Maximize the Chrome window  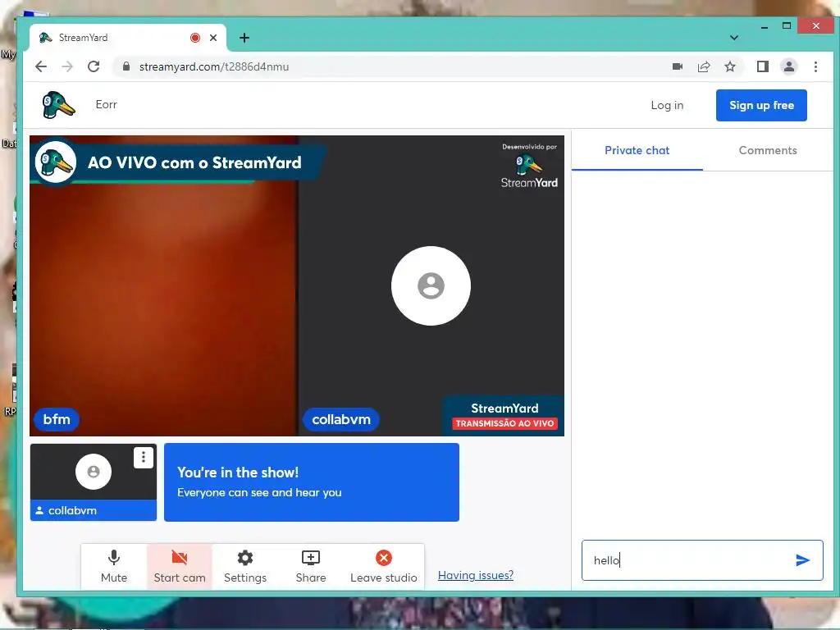[x=787, y=26]
